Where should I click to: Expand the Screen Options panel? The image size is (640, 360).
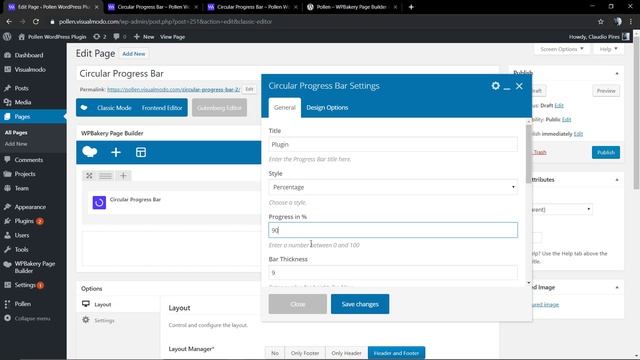[x=562, y=49]
